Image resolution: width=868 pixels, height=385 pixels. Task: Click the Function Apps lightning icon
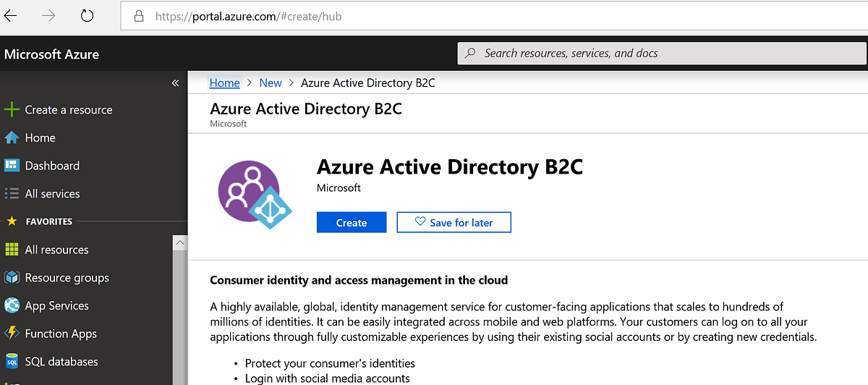[12, 334]
